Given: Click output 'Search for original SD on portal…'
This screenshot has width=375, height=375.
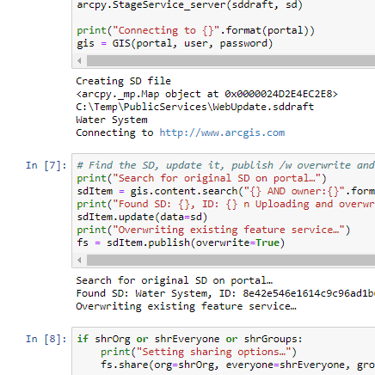Looking at the screenshot, I should (174, 280).
